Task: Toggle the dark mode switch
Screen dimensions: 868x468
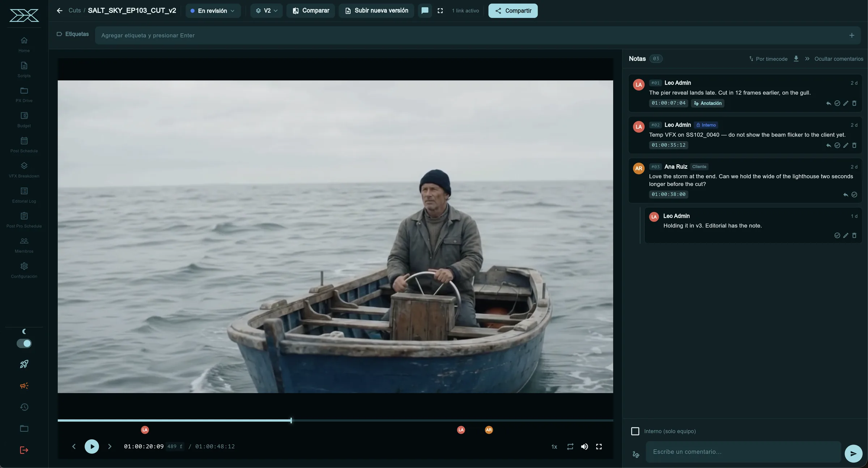Action: click(24, 343)
